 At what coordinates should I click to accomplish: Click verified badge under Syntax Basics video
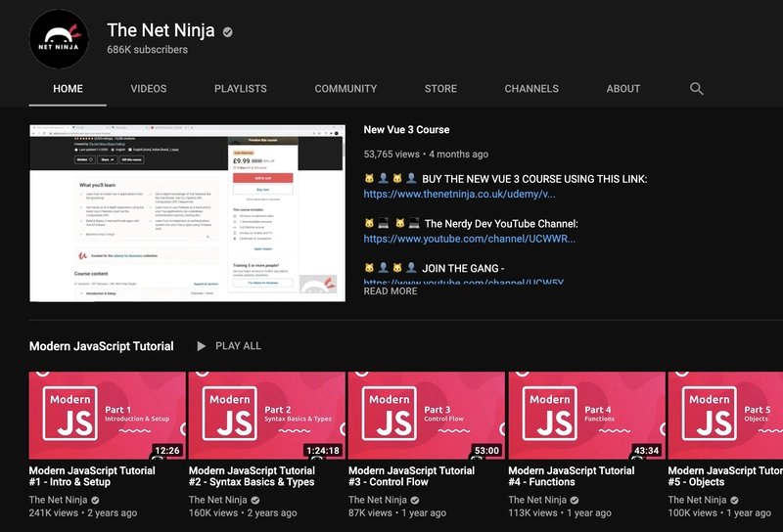pos(255,500)
